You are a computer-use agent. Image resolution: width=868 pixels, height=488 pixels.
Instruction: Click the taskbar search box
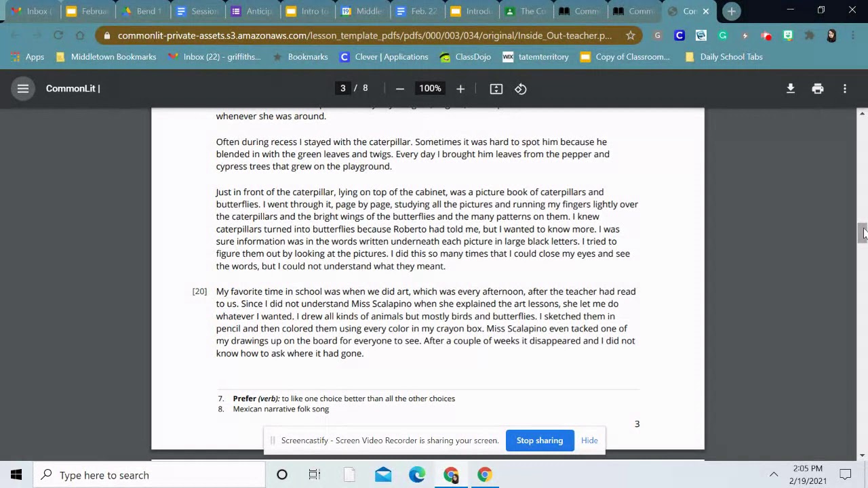(x=149, y=475)
